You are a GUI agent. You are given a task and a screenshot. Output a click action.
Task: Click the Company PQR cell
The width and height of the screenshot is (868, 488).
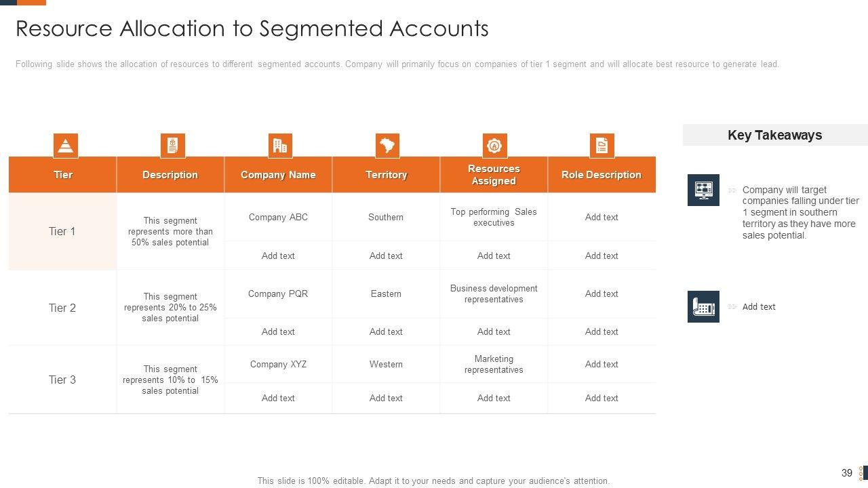(278, 294)
